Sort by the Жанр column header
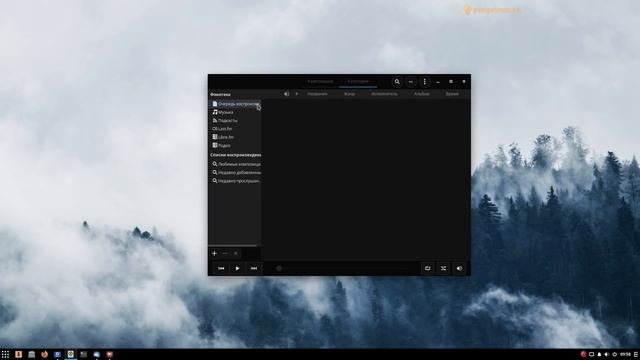This screenshot has height=360, width=640. (349, 94)
